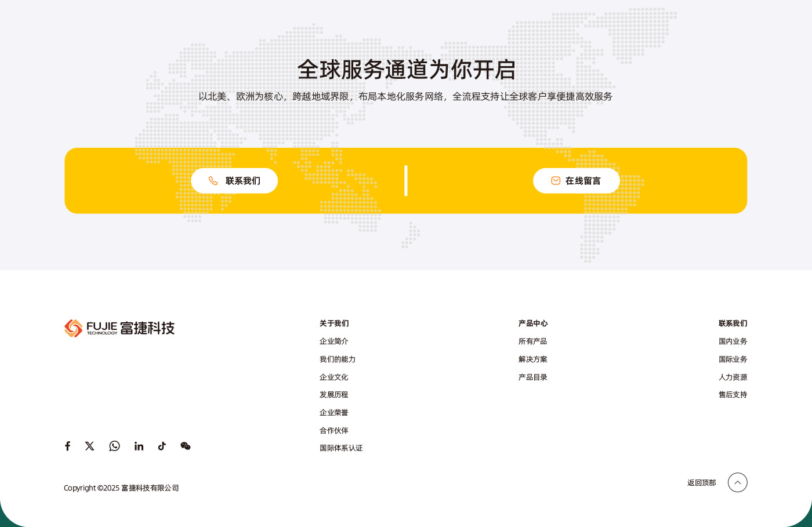This screenshot has width=812, height=527.
Task: Open the 发展历程 link
Action: 333,395
